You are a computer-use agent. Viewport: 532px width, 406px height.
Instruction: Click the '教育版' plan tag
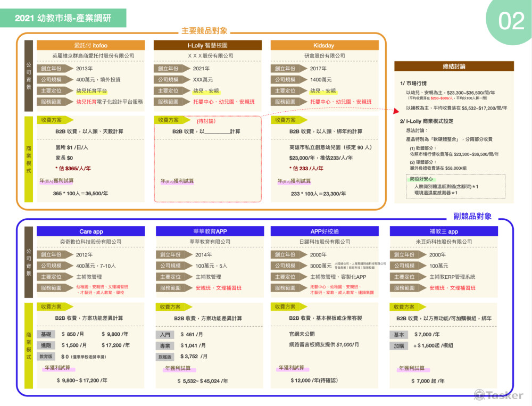[46, 357]
